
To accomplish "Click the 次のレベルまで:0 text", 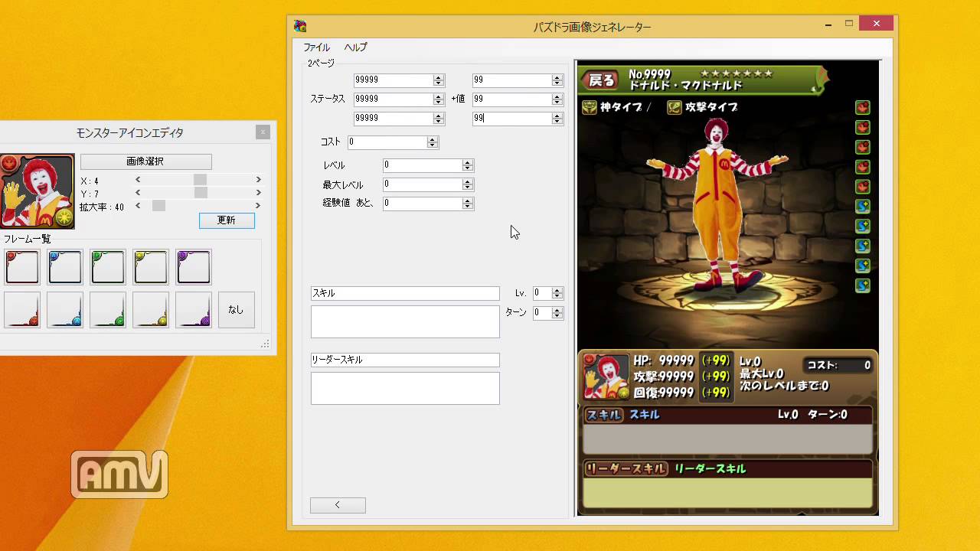I will [x=784, y=386].
